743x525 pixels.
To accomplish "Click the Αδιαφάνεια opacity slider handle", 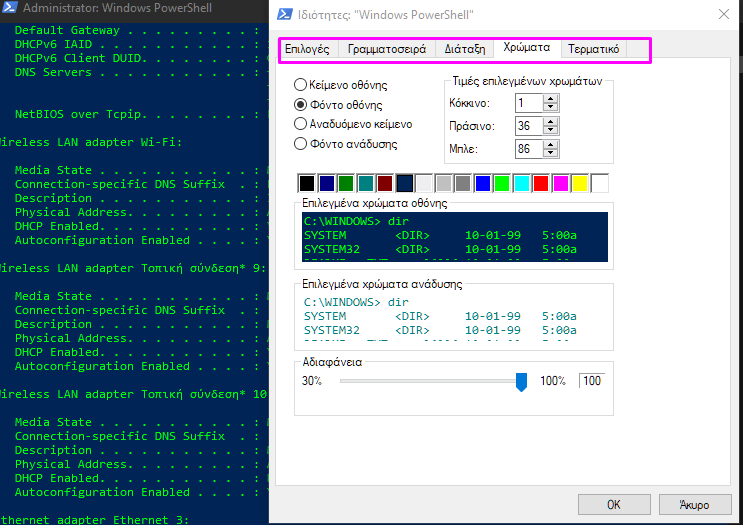I will tap(521, 382).
